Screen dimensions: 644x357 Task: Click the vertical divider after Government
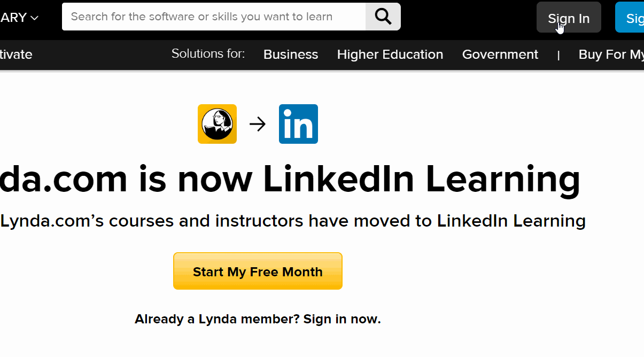[x=558, y=55]
